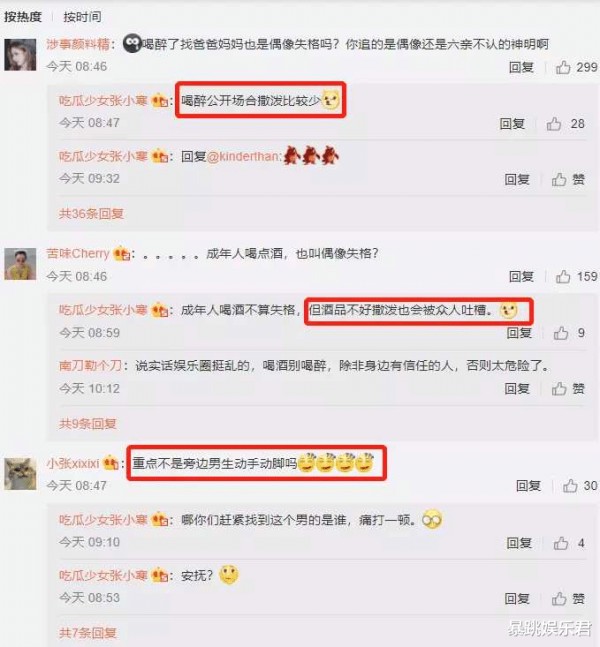The image size is (600, 647).
Task: Switch to 按热度 sorting tab
Action: [x=23, y=17]
